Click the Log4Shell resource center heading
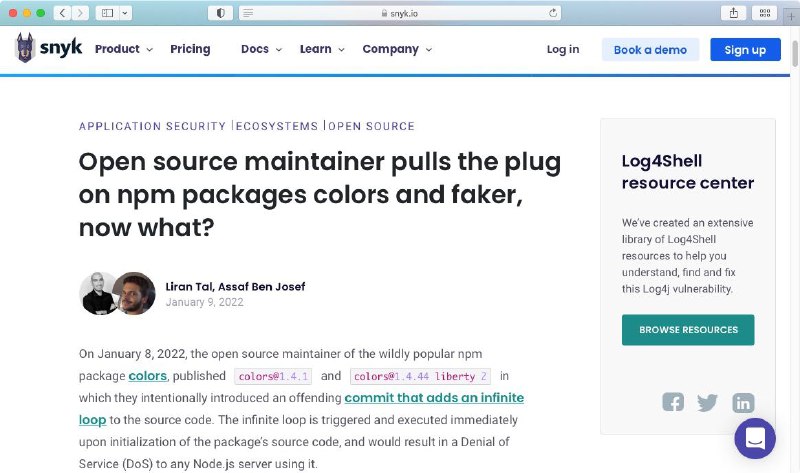The image size is (800, 473). pos(687,172)
